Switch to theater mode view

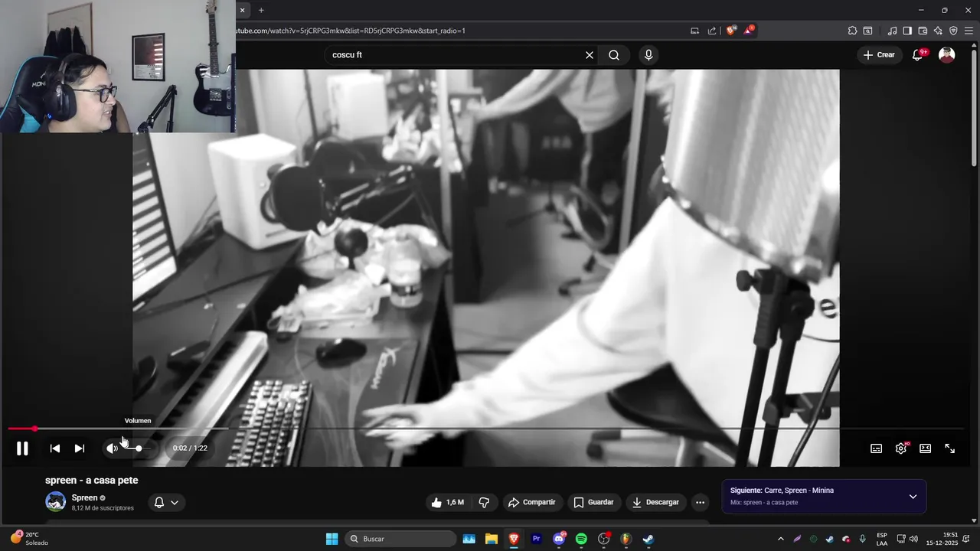click(x=925, y=448)
